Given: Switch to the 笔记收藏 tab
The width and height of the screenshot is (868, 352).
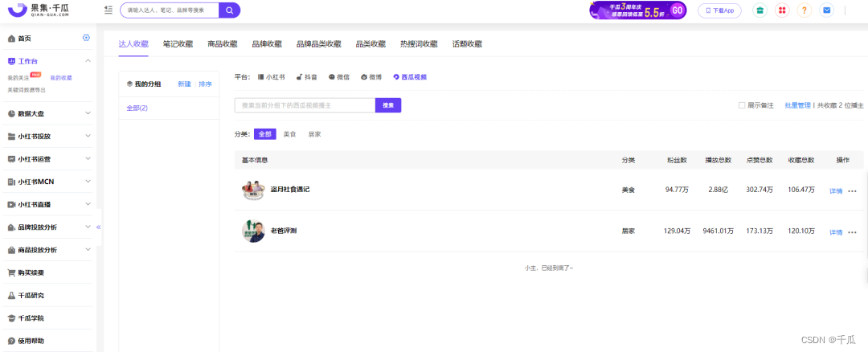Looking at the screenshot, I should [x=178, y=44].
